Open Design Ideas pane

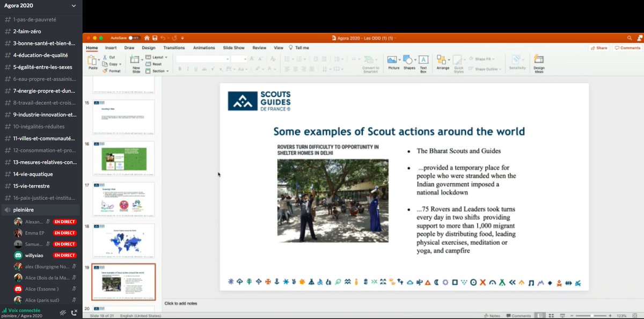(x=539, y=63)
